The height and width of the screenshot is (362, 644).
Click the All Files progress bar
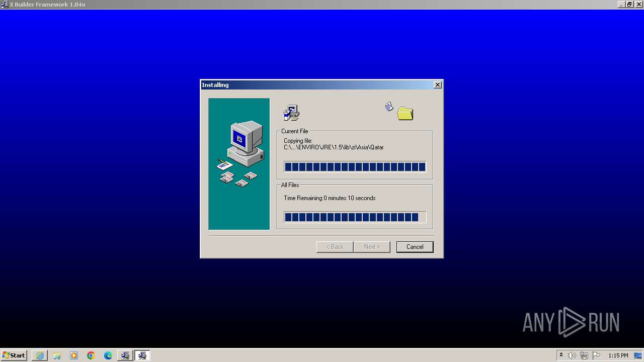tap(355, 217)
